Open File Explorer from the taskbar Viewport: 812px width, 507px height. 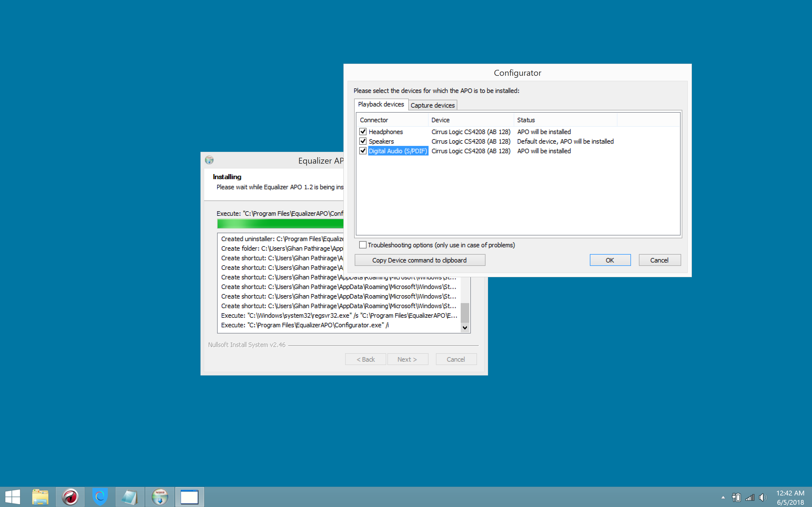pyautogui.click(x=40, y=497)
